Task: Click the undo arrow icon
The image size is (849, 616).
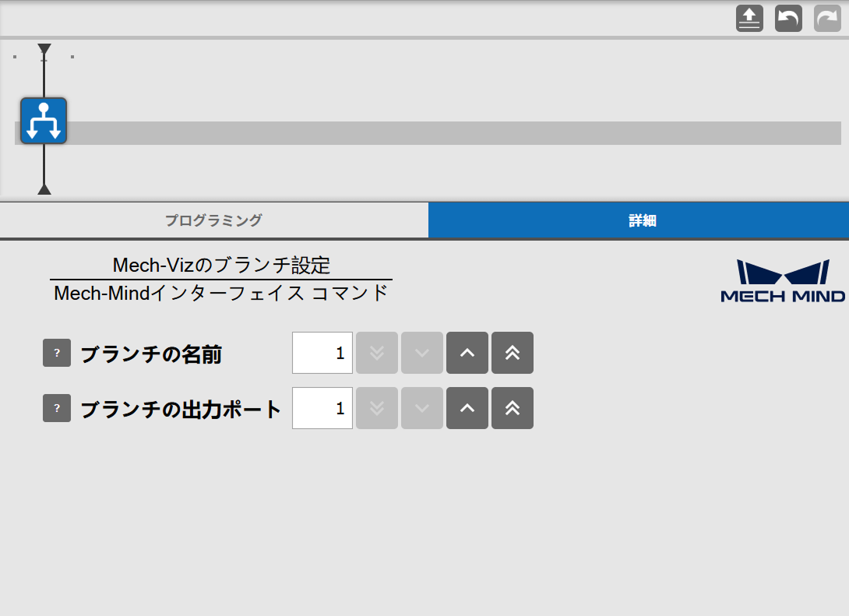Action: coord(788,18)
